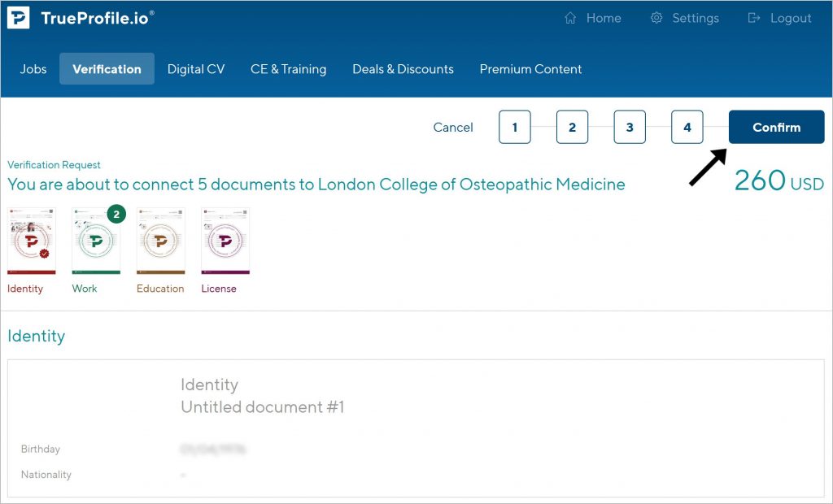Go to step 1
The height and width of the screenshot is (504, 833).
(x=515, y=127)
